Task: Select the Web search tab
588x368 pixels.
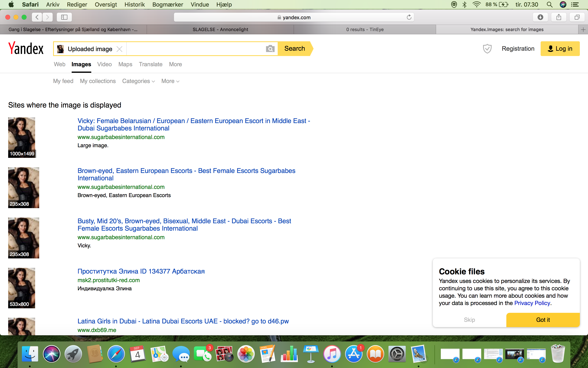Action: [60, 64]
